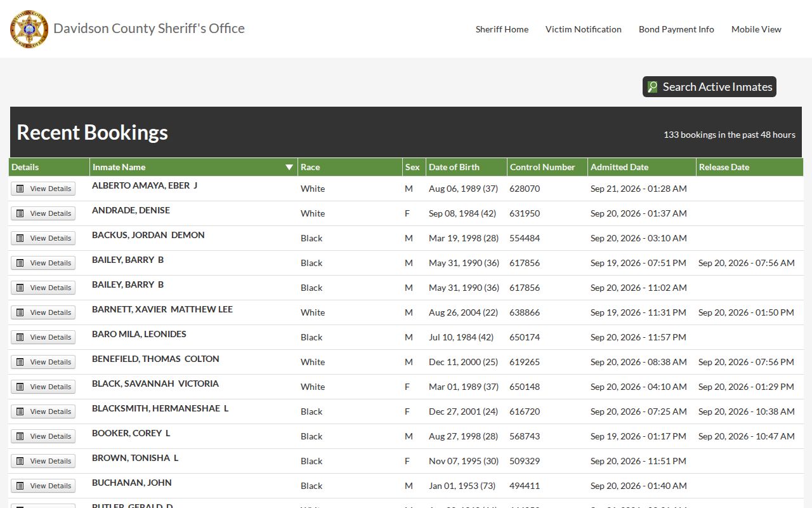View Details for BUCHANAN, JOHN
Screen dimensions: 812x508
(43, 486)
